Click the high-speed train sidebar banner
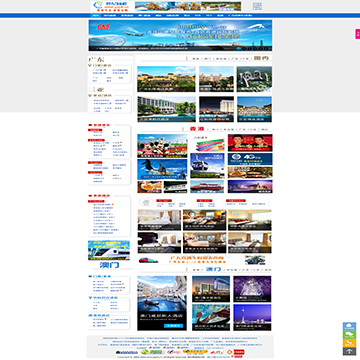The height and width of the screenshot is (360, 360). tap(109, 250)
